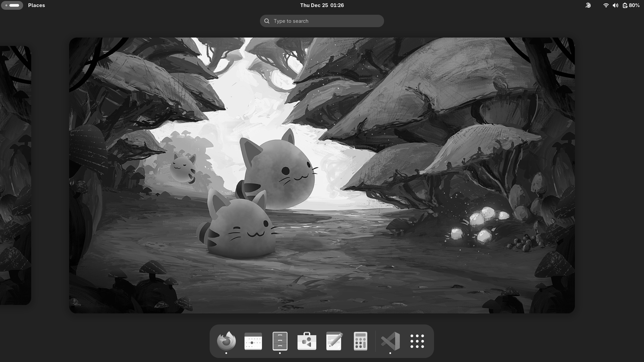The image size is (644, 362).
Task: Open the clock and calendar dropdown
Action: 322,5
